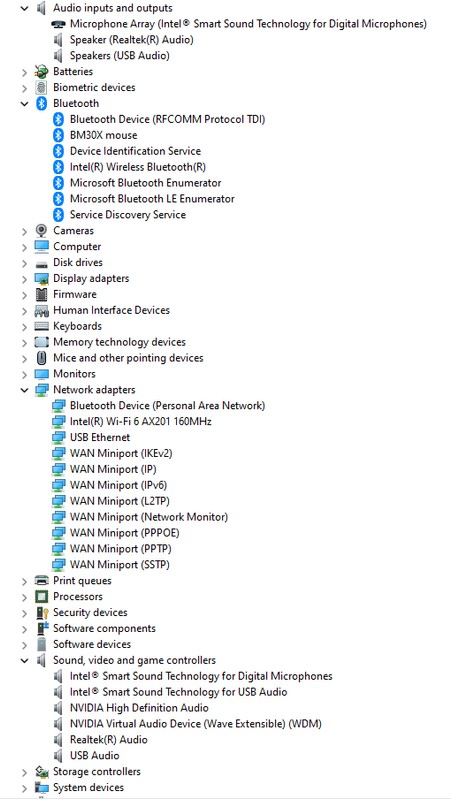This screenshot has width=451, height=799.
Task: Select Microsoft Bluetooth LE Enumerator entry
Action: 152,199
